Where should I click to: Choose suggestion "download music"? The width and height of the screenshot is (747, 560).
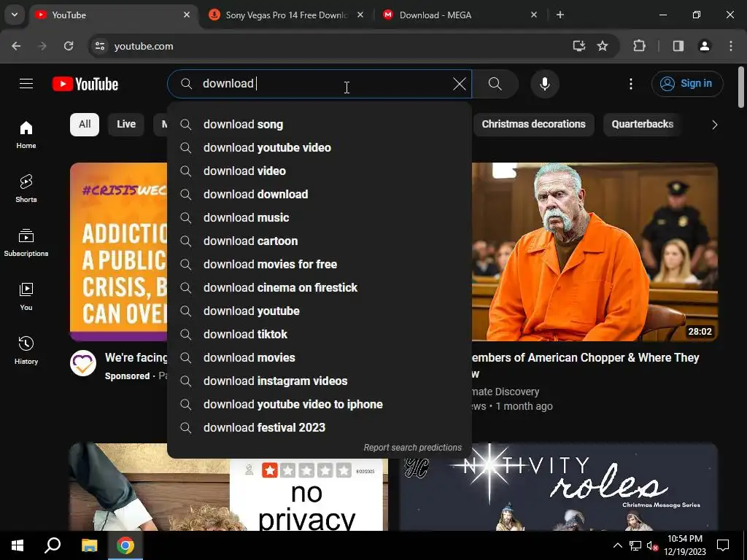[x=320, y=217]
